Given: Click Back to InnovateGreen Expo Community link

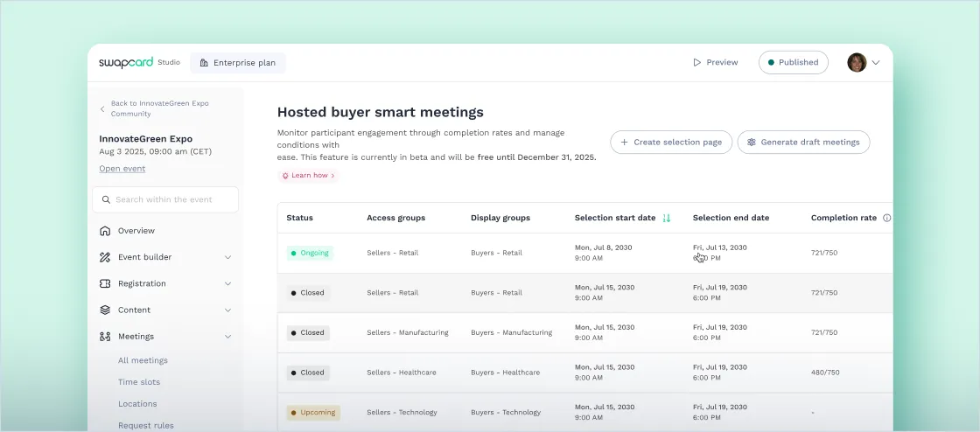Looking at the screenshot, I should coord(159,108).
